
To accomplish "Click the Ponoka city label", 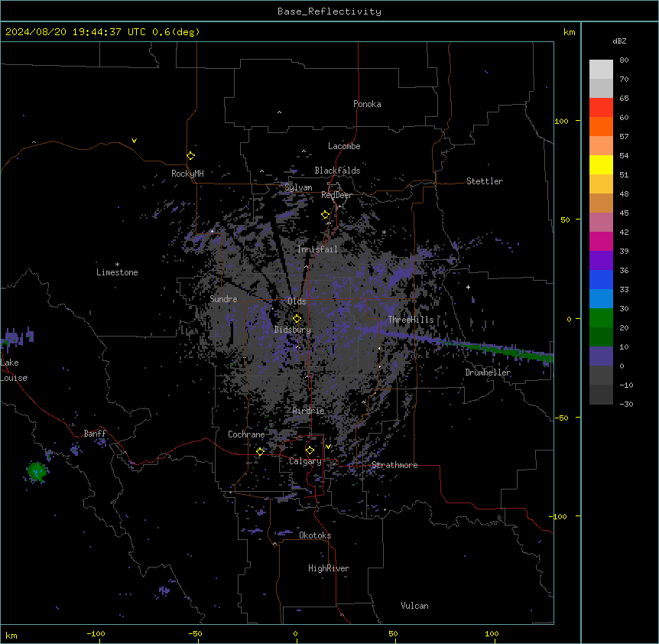I will coord(367,104).
